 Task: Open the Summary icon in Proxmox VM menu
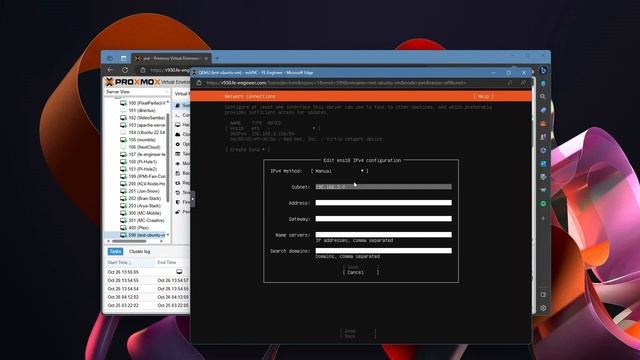[x=178, y=105]
